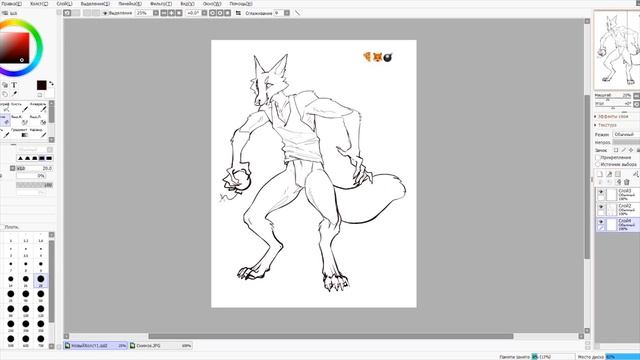Open the Холст (Canvas) menu
Viewport: 640px width, 360px height.
[x=39, y=4]
